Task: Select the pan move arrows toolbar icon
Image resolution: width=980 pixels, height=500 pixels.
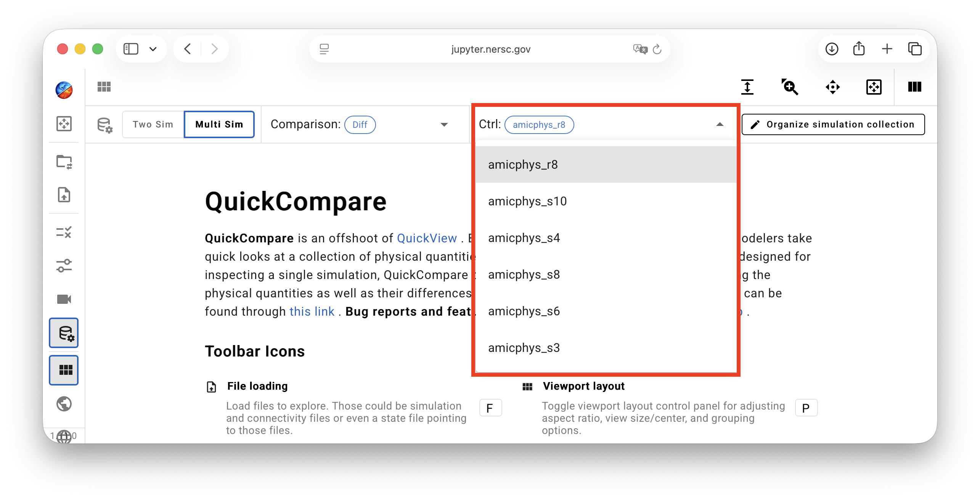Action: tap(833, 87)
